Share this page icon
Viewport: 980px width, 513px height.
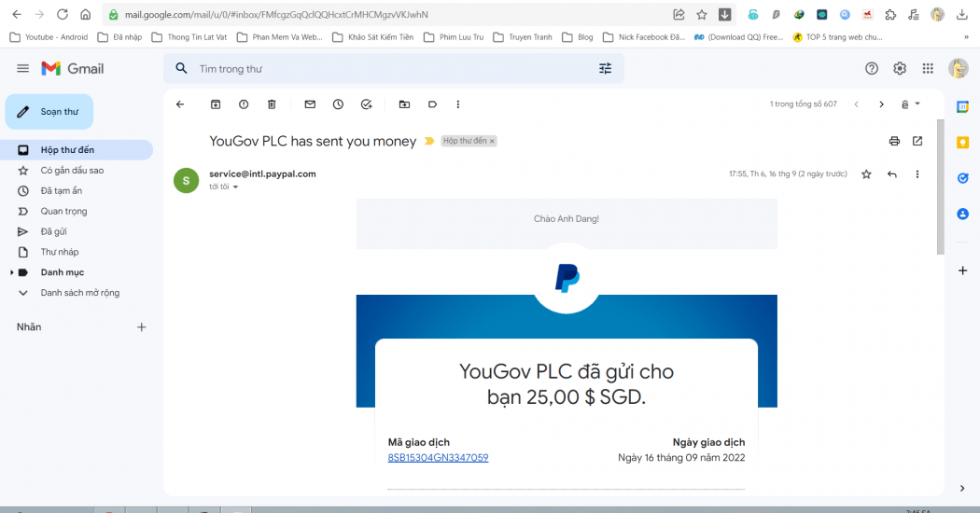click(679, 14)
